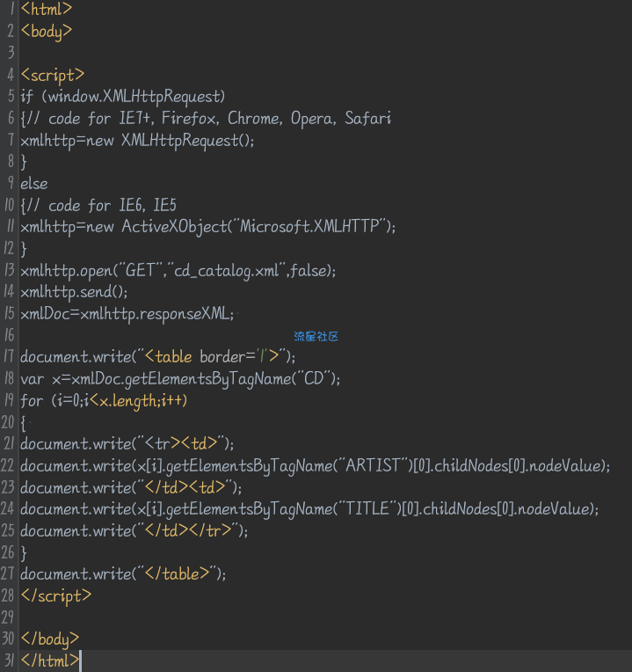Click the else keyword
The width and height of the screenshot is (632, 672).
(33, 183)
